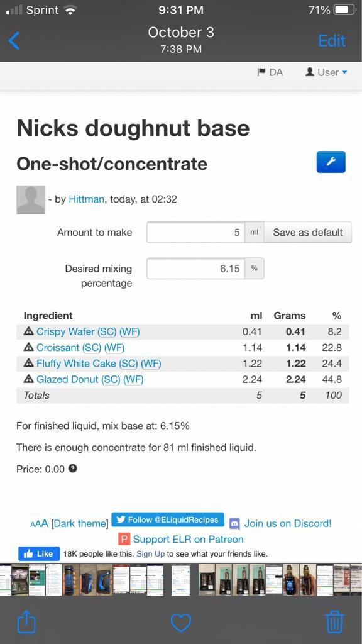Open the User dropdown menu

tap(326, 72)
